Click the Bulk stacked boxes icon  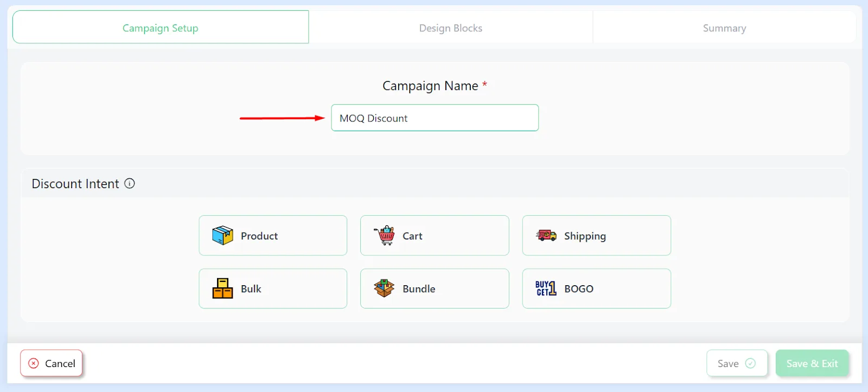[222, 288]
